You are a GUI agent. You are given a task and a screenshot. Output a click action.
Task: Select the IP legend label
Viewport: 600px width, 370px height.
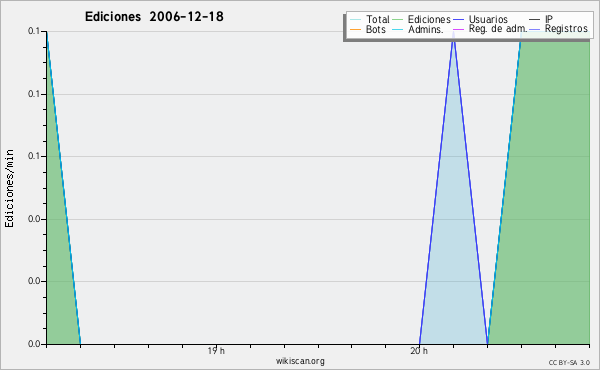(x=549, y=19)
